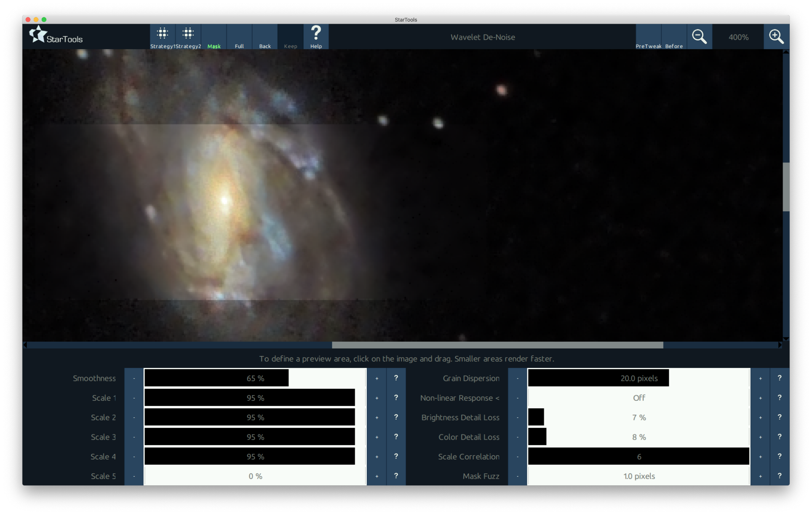Increase Non-linear Response with the plus button

tap(760, 398)
